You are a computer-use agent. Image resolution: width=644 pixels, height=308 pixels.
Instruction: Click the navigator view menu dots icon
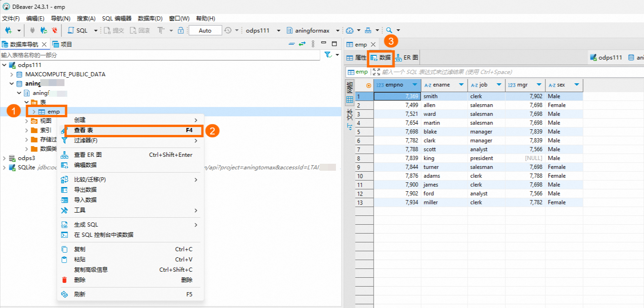[x=313, y=44]
